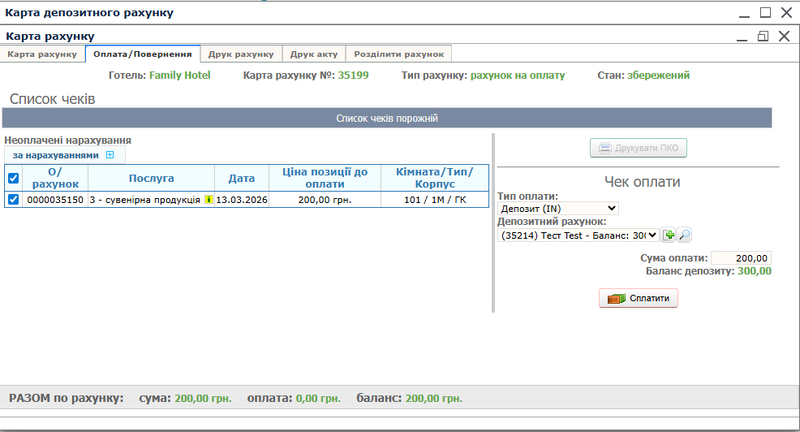Minimize the inner Карта рахунку panel

[x=742, y=36]
